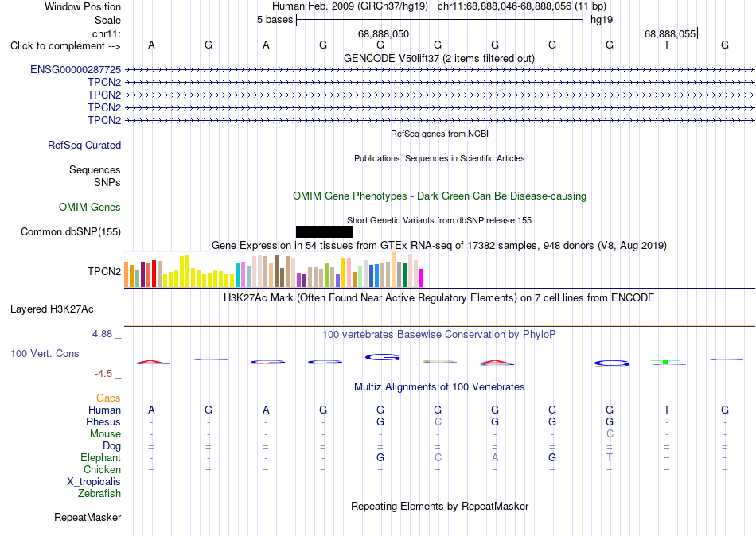Image resolution: width=756 pixels, height=536 pixels.
Task: Click the Common dbSNP(155) track label
Action: coord(71,232)
